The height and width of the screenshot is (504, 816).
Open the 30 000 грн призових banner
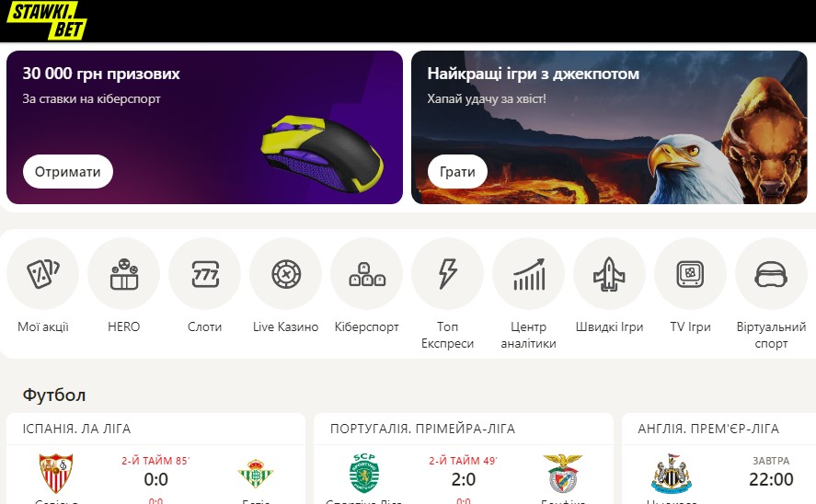[x=204, y=128]
